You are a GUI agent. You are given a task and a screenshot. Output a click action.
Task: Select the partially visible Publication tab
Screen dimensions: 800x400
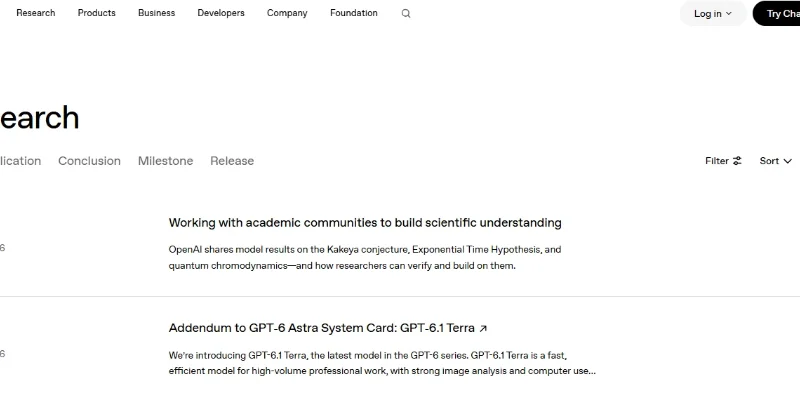click(20, 161)
